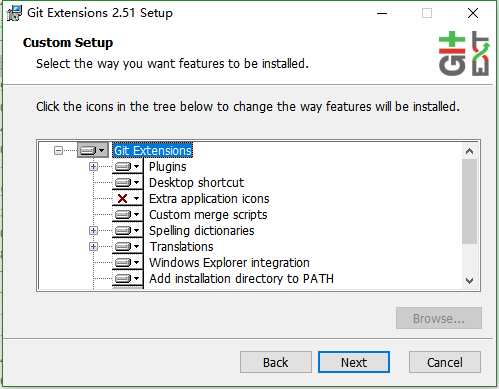The width and height of the screenshot is (499, 389).
Task: Click the feature tree scrollbar down arrow
Action: 469,281
